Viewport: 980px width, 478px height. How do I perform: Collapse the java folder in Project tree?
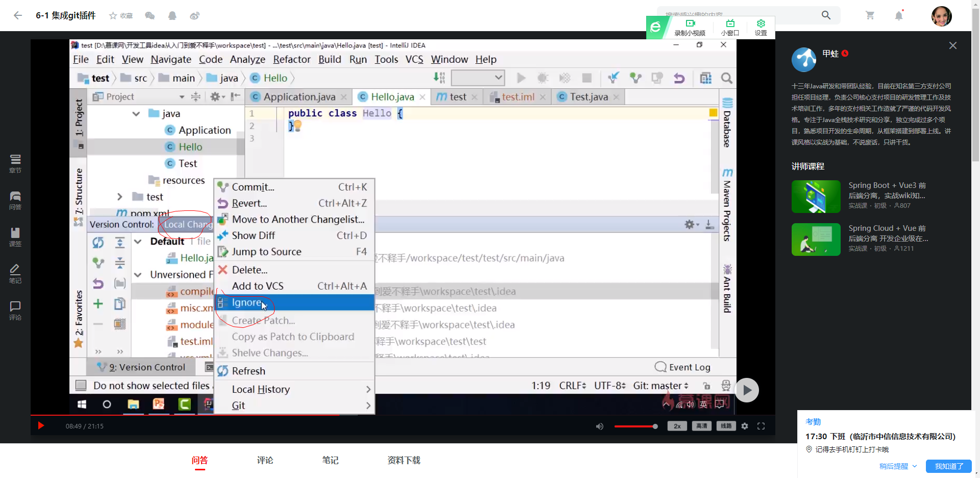click(x=136, y=113)
